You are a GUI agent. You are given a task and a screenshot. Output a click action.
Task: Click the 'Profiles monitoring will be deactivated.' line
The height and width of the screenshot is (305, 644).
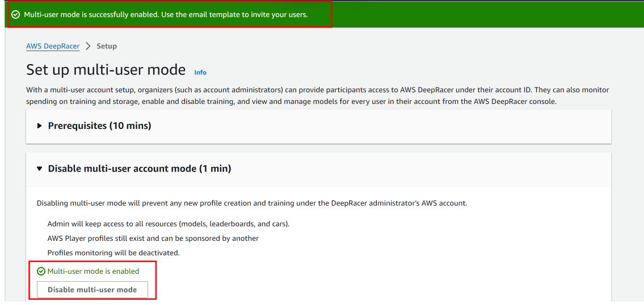point(114,253)
